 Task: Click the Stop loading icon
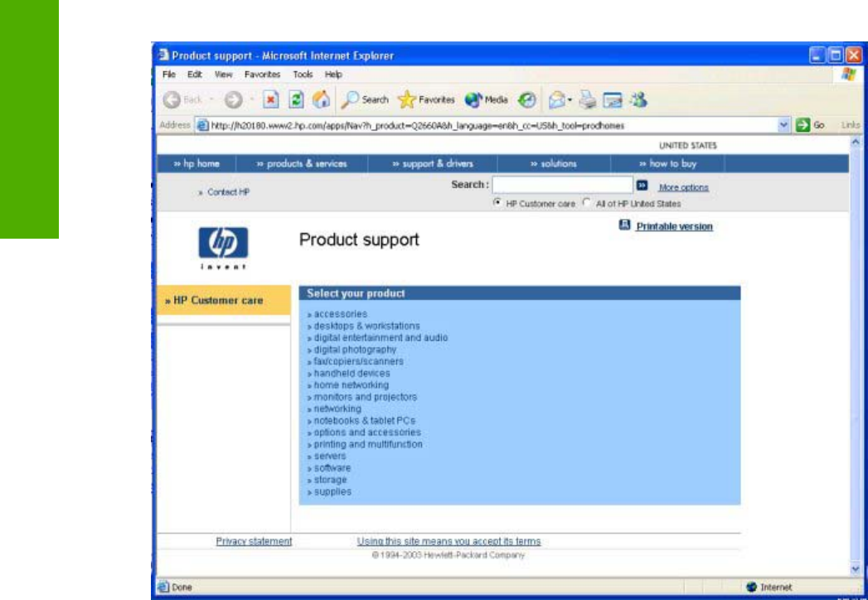[x=270, y=100]
